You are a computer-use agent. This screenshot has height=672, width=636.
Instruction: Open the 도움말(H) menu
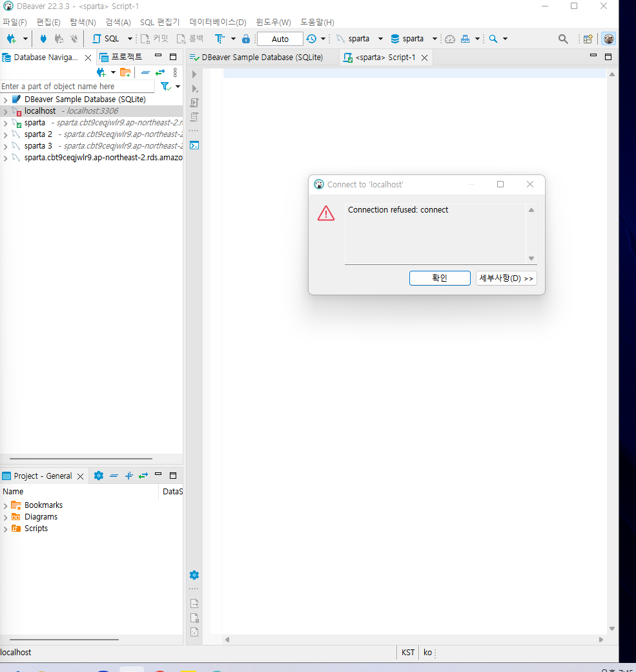point(318,22)
